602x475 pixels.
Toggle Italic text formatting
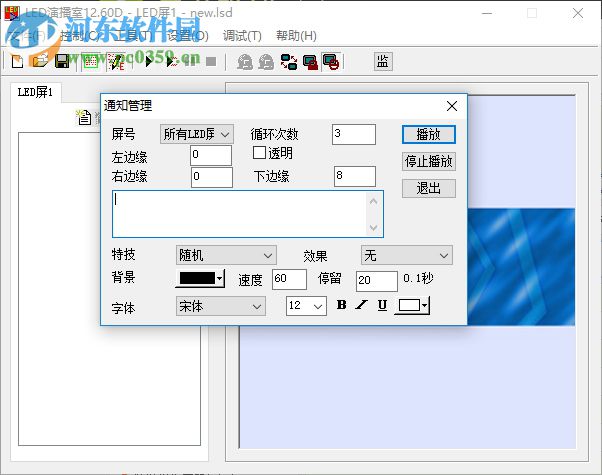click(x=361, y=305)
